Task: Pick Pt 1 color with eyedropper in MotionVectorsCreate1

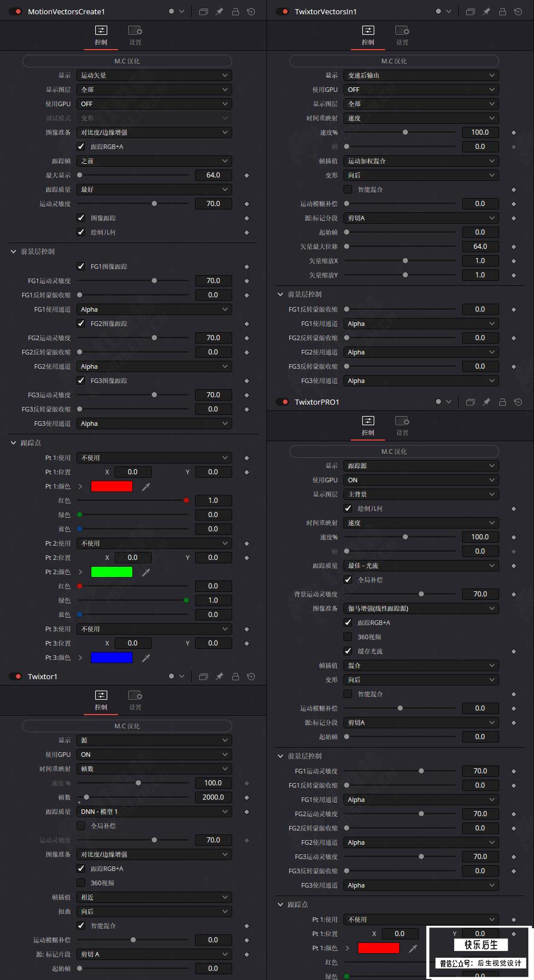Action: (146, 486)
